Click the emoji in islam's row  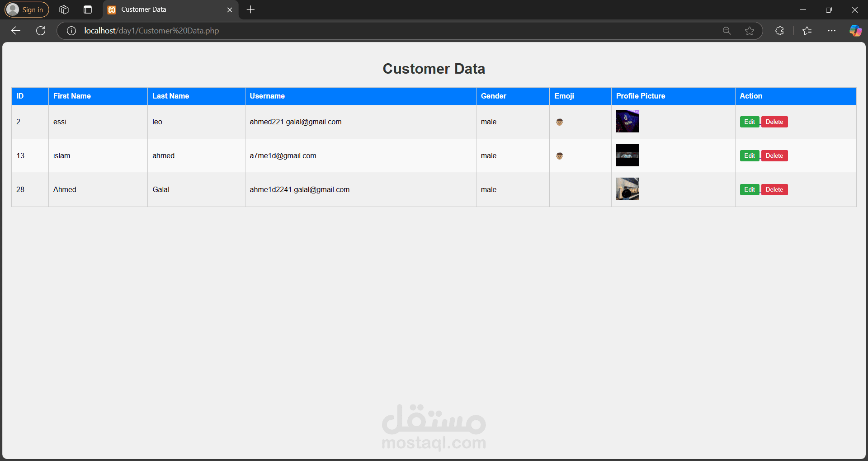560,156
